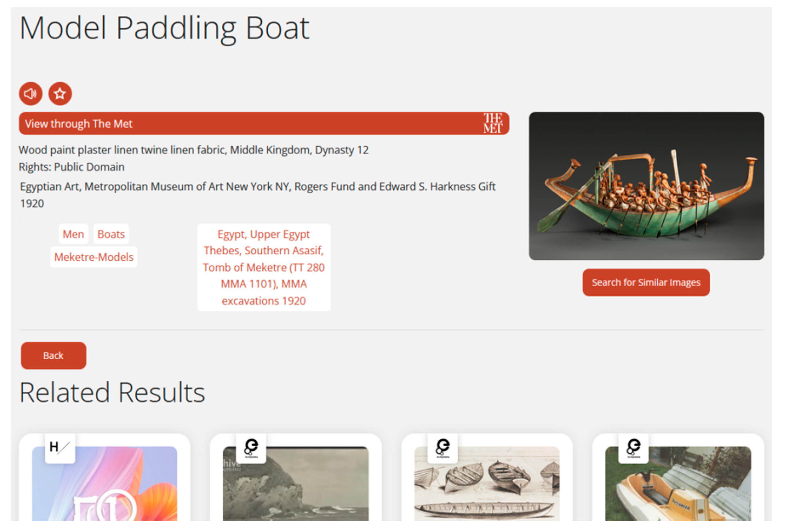This screenshot has width=785, height=532.
Task: Click the Europeana icon on the boat sketches card
Action: point(442,448)
